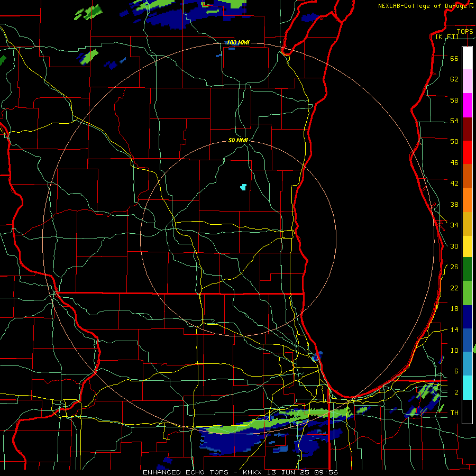Click the legend value 54

point(454,121)
